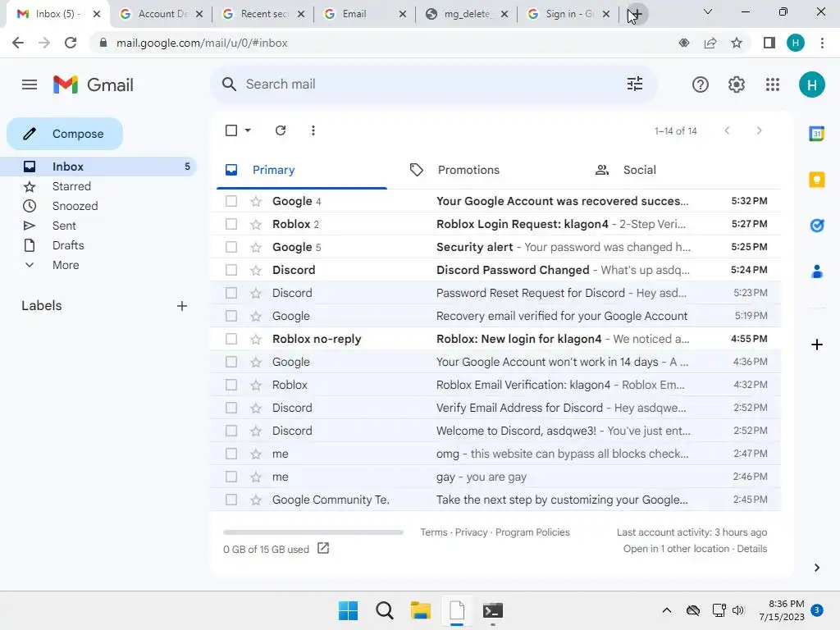
Task: Open Windows Start menu
Action: coord(348,610)
